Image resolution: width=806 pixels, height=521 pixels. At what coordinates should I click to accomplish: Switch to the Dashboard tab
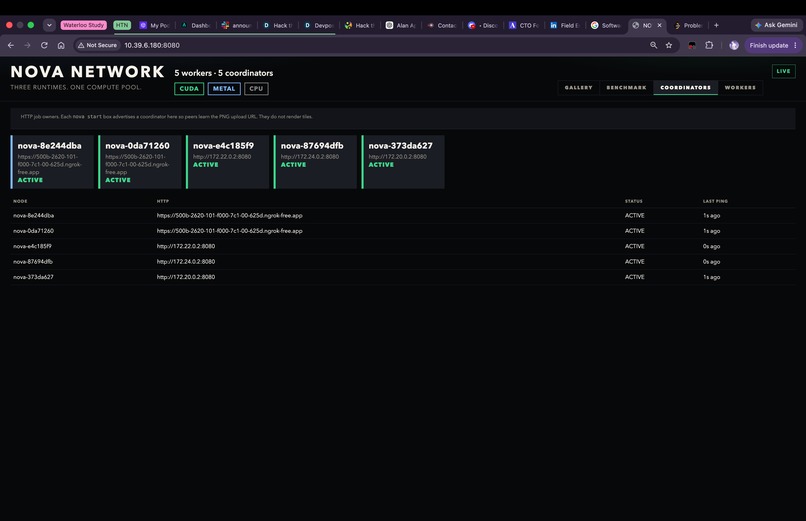click(x=196, y=25)
